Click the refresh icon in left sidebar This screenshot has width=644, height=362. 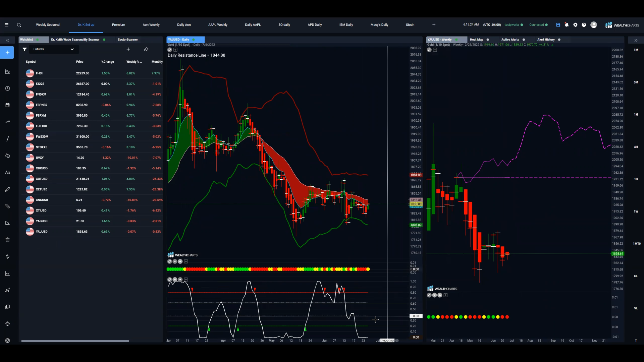(7, 257)
